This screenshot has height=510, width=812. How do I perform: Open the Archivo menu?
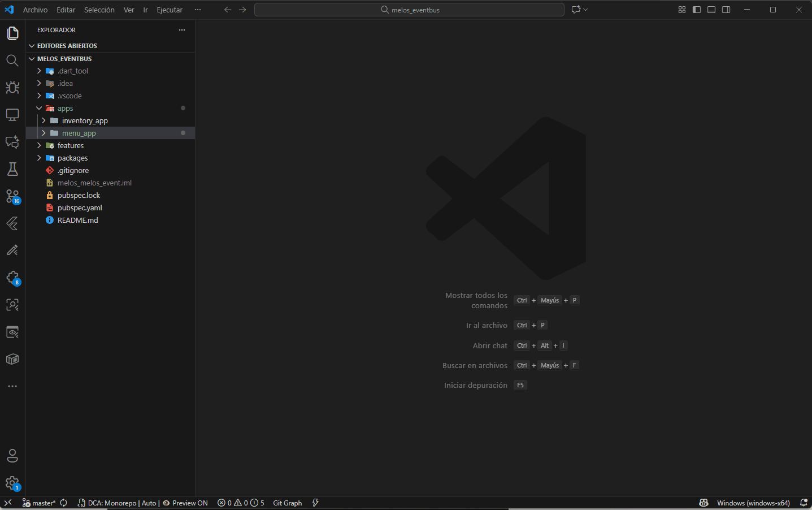(35, 10)
